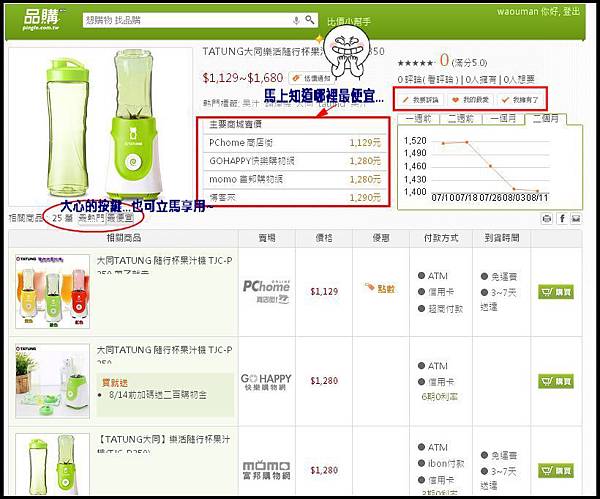Click the buy button for $1,129 PChome
This screenshot has width=600, height=499.
pyautogui.click(x=556, y=292)
